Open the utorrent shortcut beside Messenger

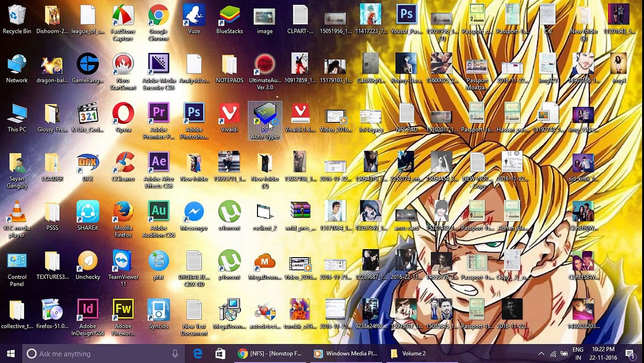pyautogui.click(x=229, y=216)
